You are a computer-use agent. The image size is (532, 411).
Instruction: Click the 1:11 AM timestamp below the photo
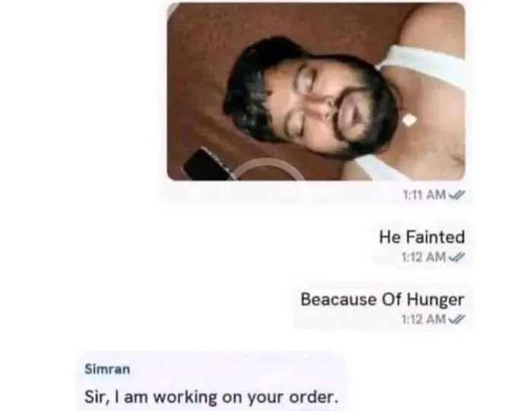pos(424,194)
